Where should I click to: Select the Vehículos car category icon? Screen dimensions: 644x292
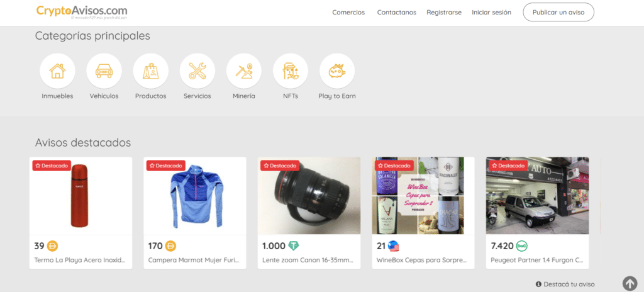tap(104, 71)
